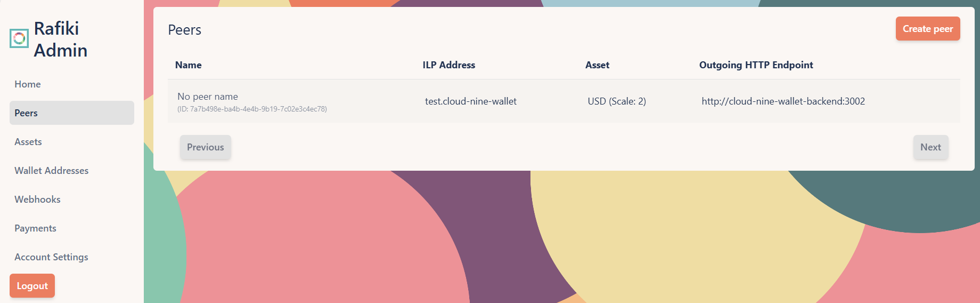980x303 pixels.
Task: Go to Home in the sidebar
Action: (x=28, y=84)
